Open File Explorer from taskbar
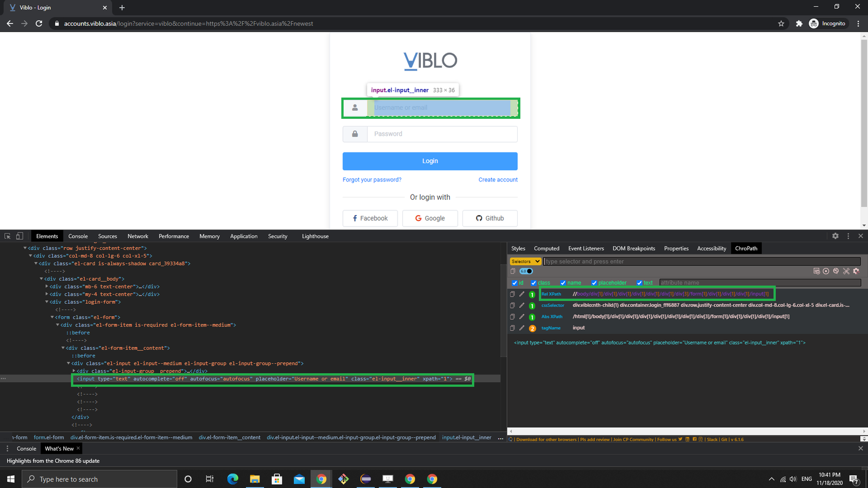Viewport: 868px width, 488px height. (x=255, y=479)
